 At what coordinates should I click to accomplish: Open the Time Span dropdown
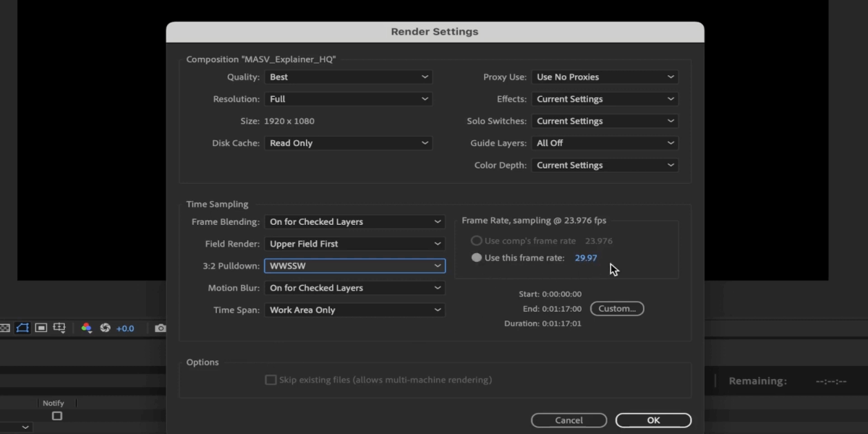click(x=354, y=310)
